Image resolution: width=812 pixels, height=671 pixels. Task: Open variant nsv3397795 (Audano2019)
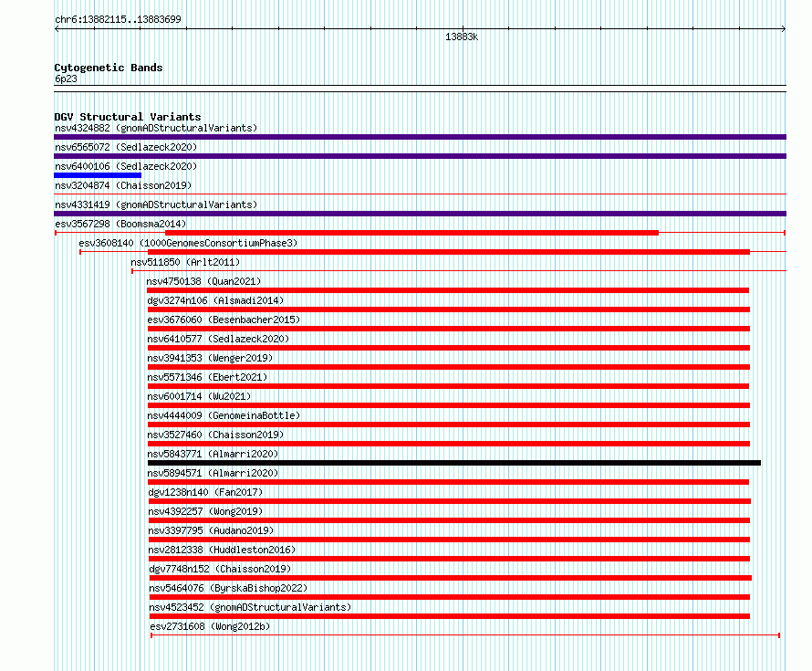(x=211, y=530)
